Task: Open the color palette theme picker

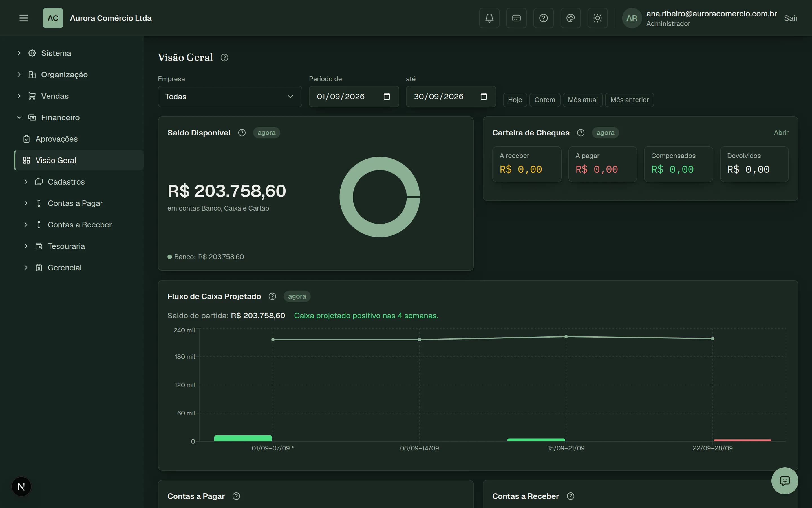Action: tap(570, 18)
